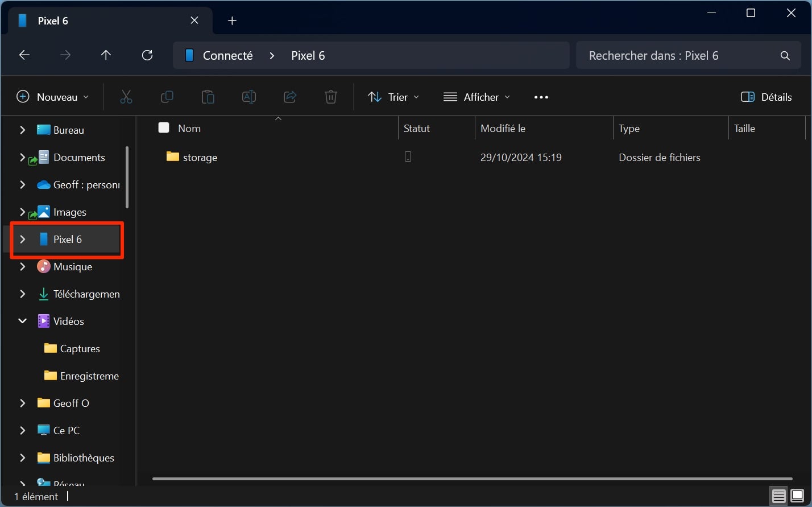
Task: Open the Trier dropdown menu
Action: click(393, 97)
